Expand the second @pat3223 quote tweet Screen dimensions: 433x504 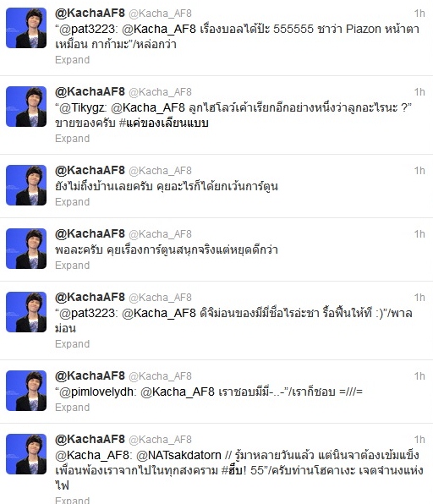pos(73,343)
